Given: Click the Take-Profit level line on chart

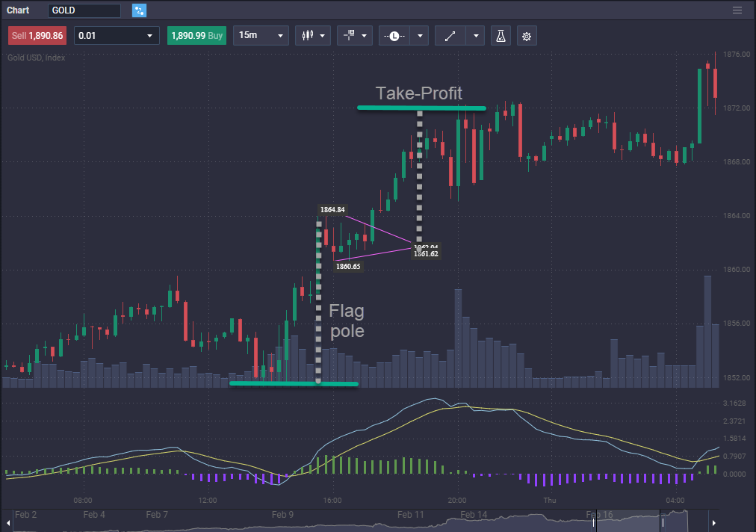Looking at the screenshot, I should click(421, 108).
